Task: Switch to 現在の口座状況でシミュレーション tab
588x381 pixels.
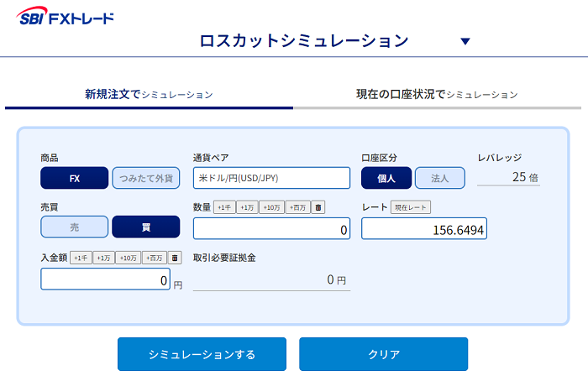Action: point(438,94)
